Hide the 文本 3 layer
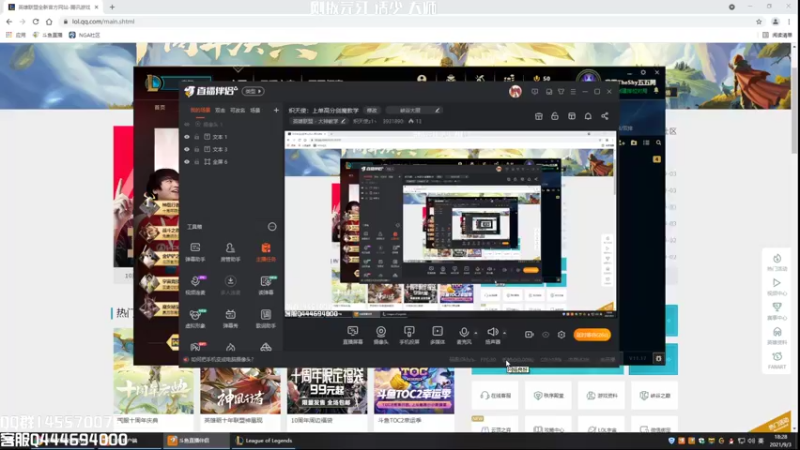The width and height of the screenshot is (800, 450). point(187,149)
